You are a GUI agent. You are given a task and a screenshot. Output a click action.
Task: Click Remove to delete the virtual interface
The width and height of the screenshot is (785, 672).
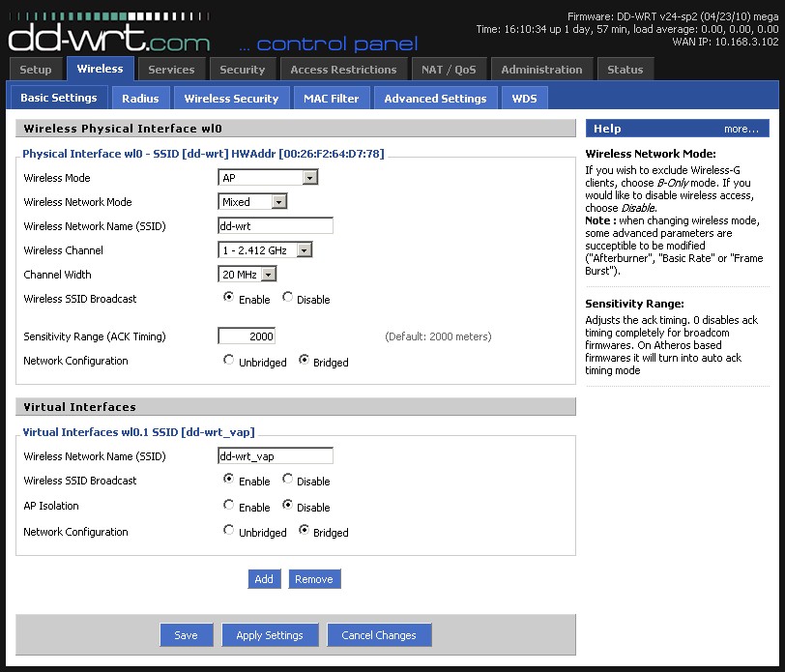(x=314, y=579)
